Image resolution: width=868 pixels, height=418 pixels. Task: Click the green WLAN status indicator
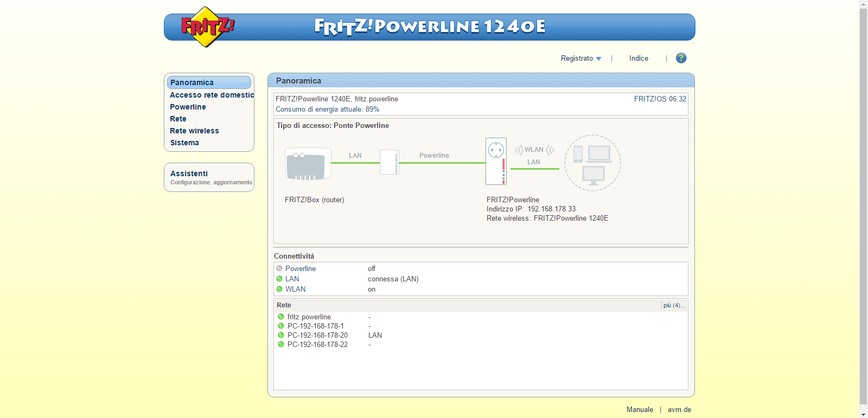(279, 289)
